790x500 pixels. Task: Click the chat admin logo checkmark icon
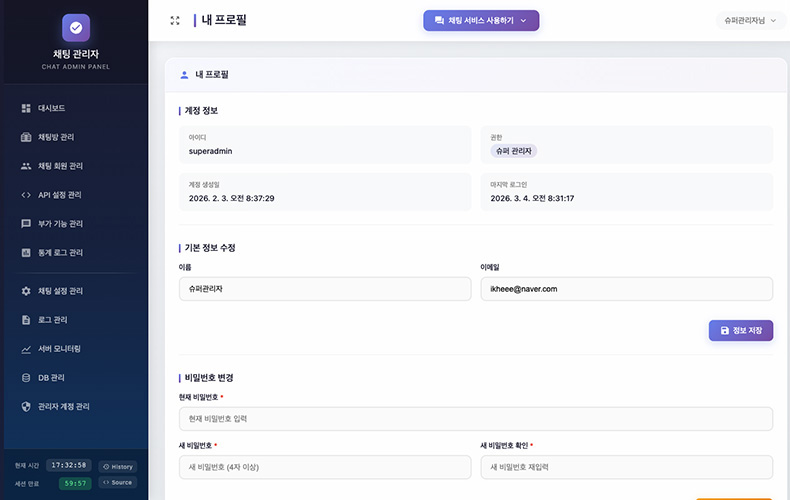76,28
